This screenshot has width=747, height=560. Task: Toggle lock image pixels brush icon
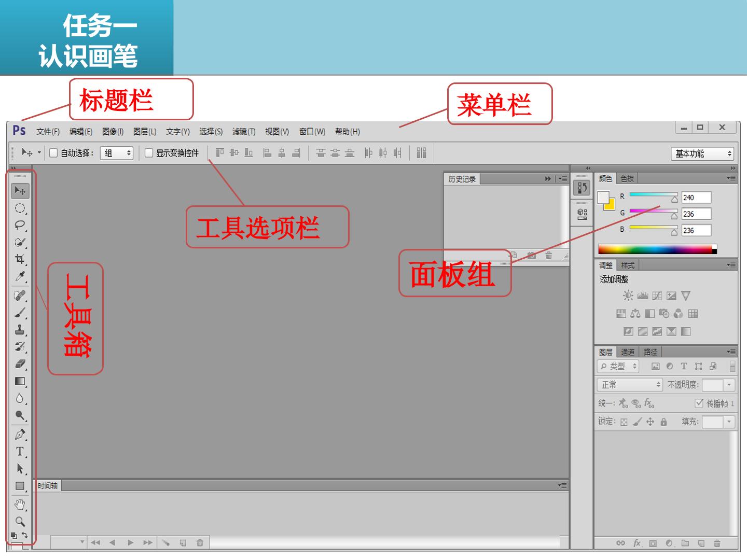[638, 422]
